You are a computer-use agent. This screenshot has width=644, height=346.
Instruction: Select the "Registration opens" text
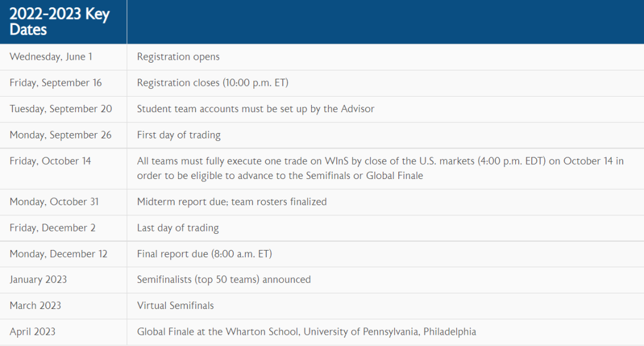[x=178, y=57]
